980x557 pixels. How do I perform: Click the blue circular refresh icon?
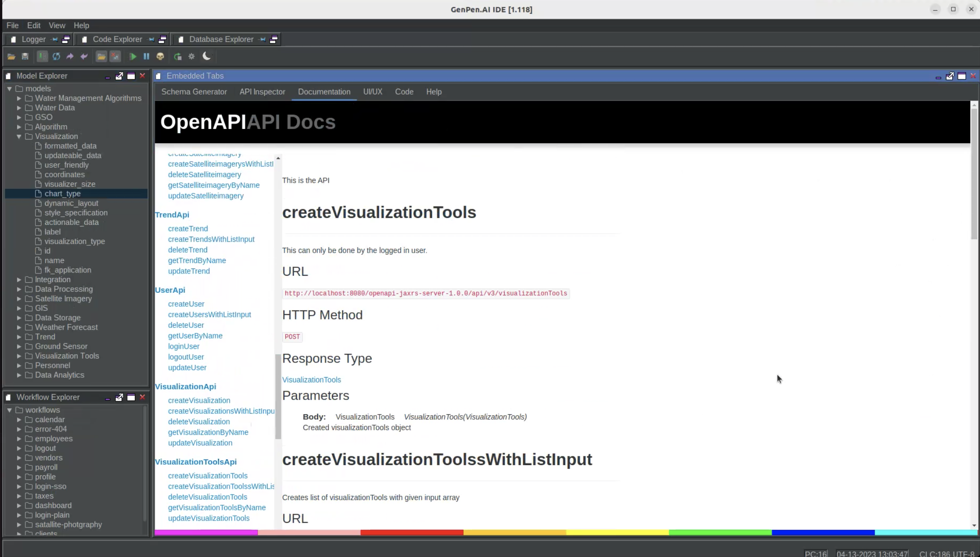point(56,56)
